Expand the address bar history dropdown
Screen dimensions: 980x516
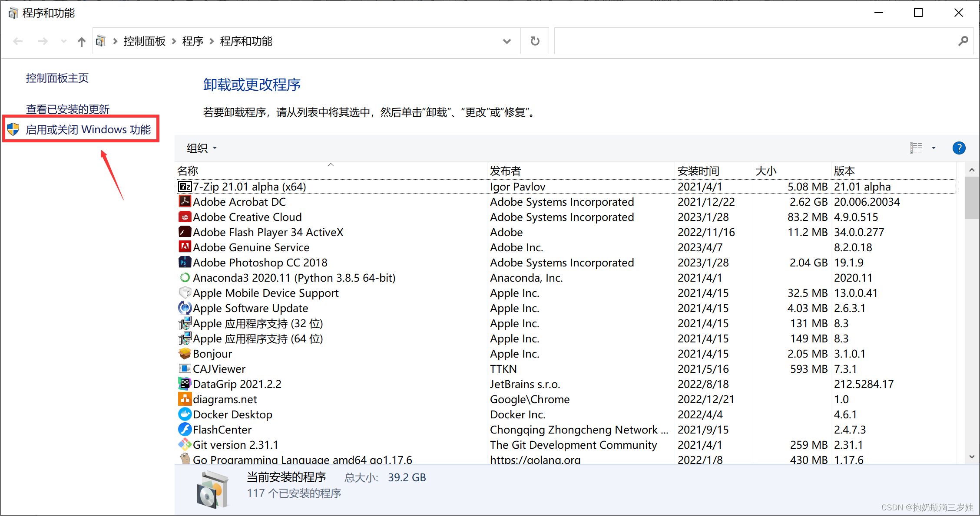coord(507,41)
